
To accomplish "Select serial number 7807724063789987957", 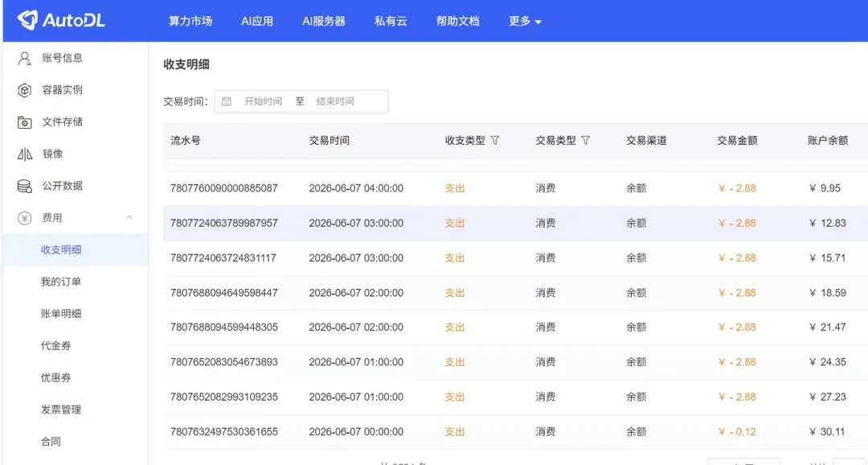I will coord(224,224).
